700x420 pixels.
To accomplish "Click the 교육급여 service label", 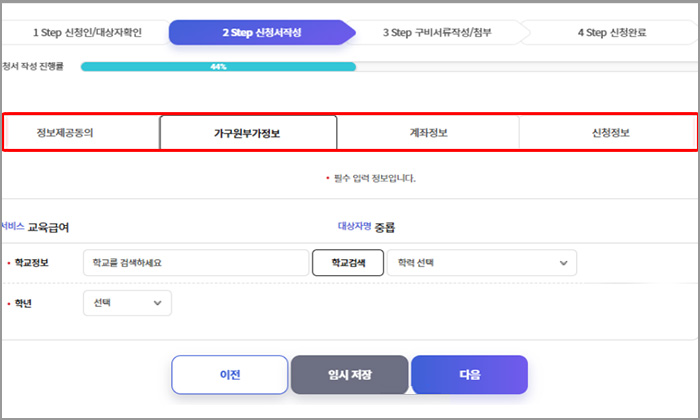I will [x=48, y=227].
